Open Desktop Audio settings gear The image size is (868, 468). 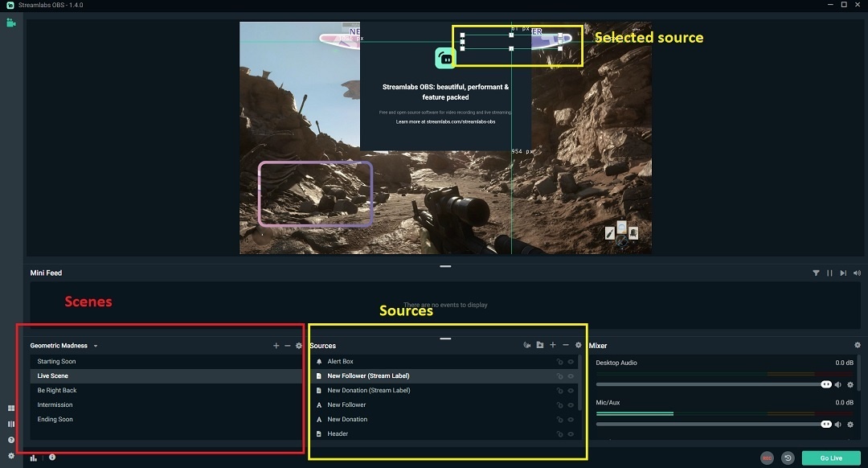click(850, 384)
